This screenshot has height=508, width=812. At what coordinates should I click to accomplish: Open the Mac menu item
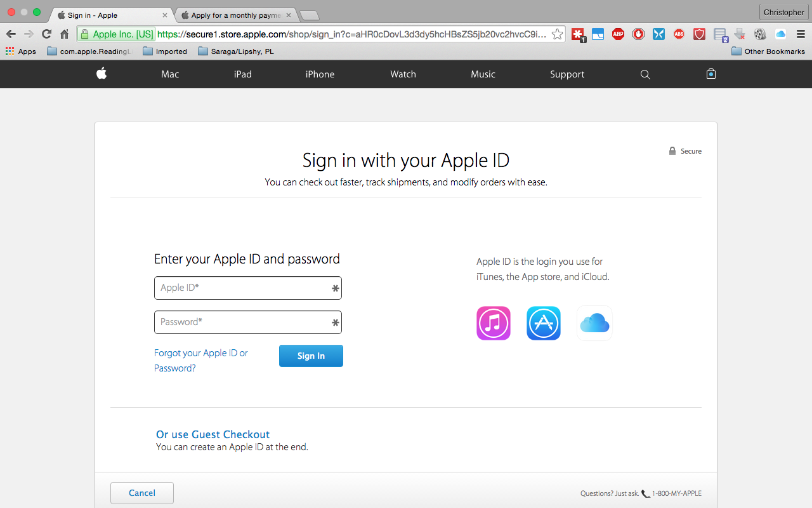(170, 74)
